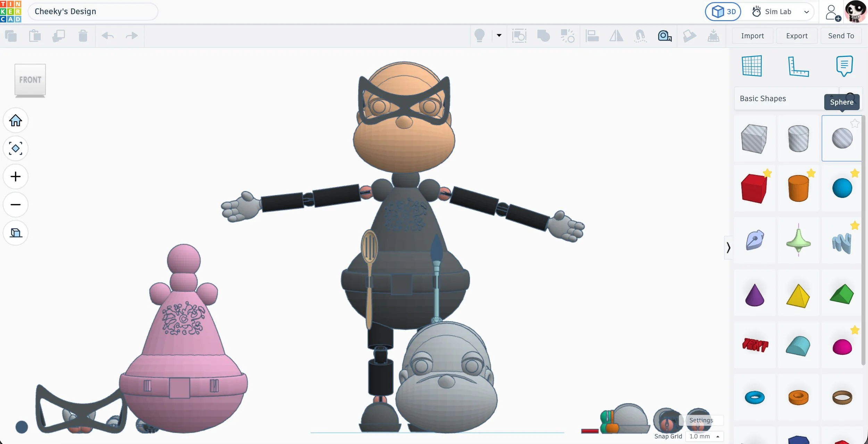
Task: Click the Settings button
Action: click(x=701, y=420)
